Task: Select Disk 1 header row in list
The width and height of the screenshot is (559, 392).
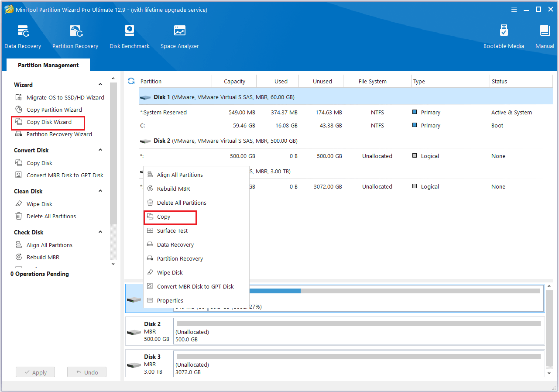Action: [346, 97]
